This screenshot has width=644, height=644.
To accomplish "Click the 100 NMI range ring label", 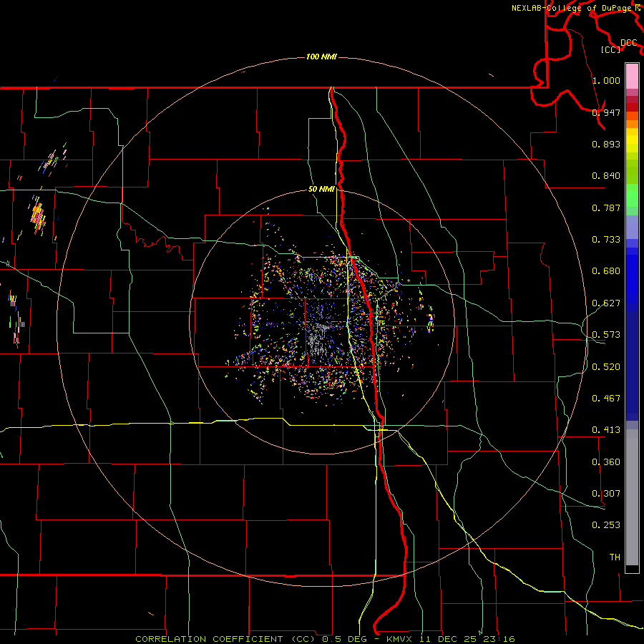I will 321,57.
